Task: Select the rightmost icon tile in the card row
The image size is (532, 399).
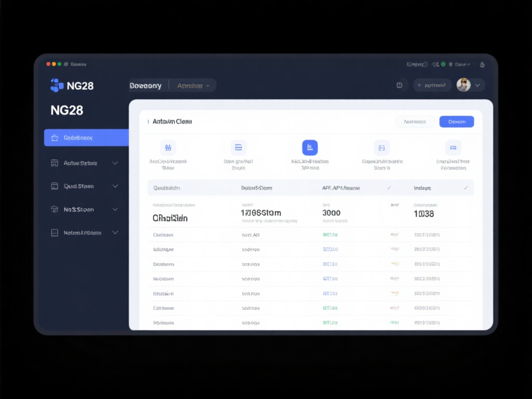Action: [453, 148]
